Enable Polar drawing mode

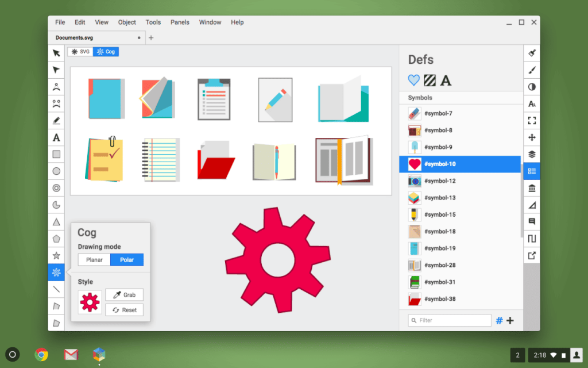(126, 259)
